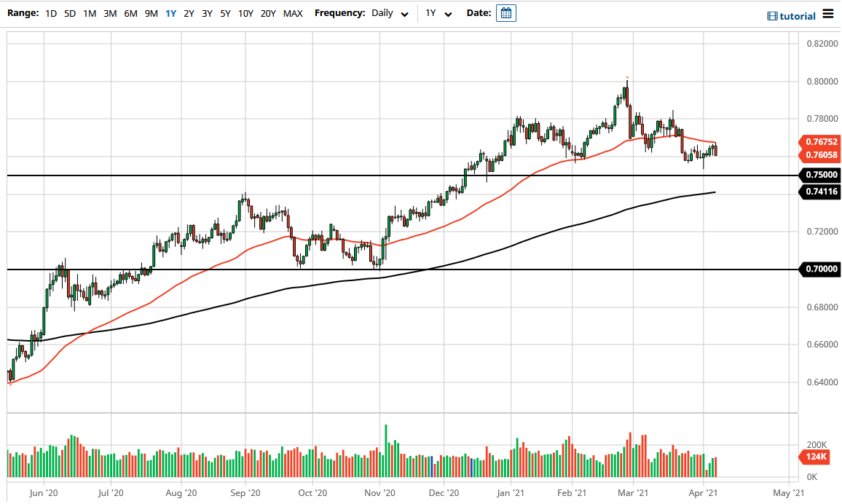Select the 3M range
The width and height of the screenshot is (842, 504).
pos(109,13)
